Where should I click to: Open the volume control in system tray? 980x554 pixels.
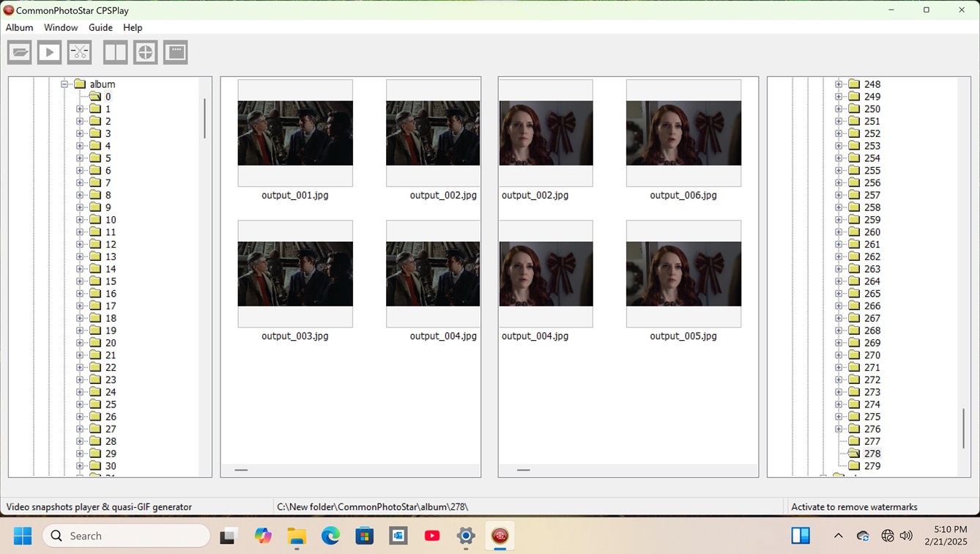tap(906, 536)
